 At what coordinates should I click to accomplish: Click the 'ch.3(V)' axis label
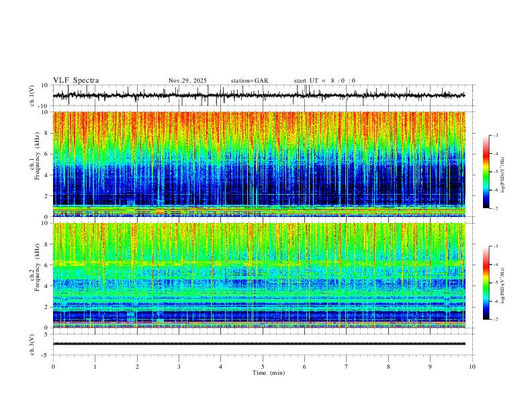coord(33,345)
